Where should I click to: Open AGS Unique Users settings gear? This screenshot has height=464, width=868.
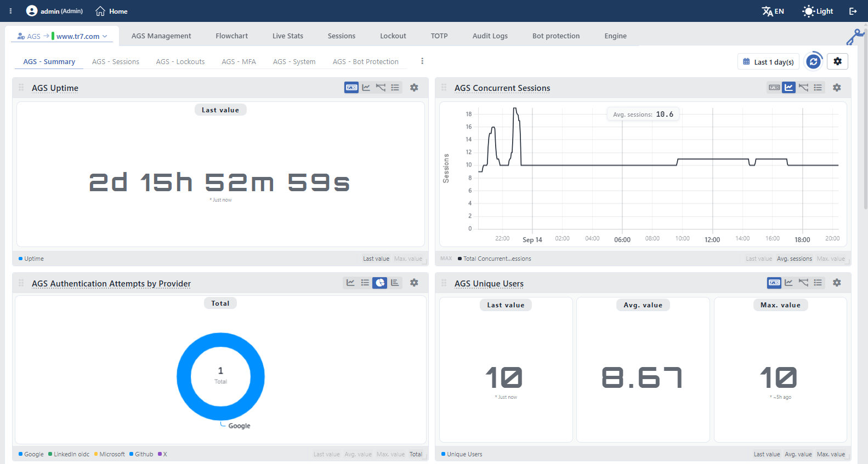[x=837, y=283]
